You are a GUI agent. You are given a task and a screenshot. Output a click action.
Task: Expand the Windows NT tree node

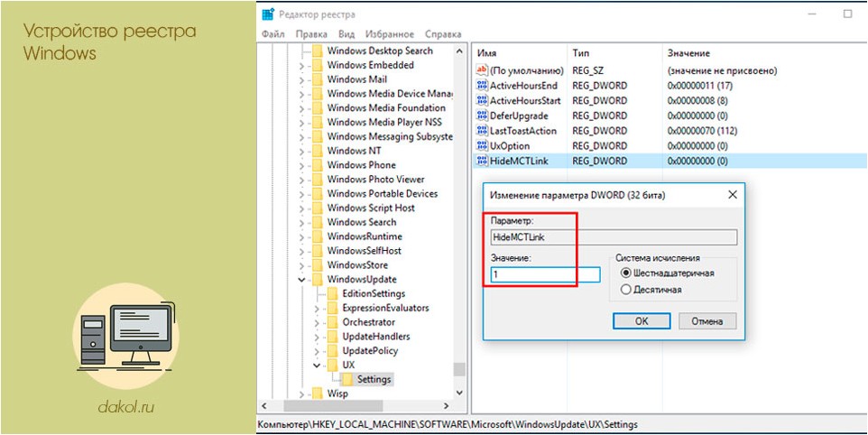(x=301, y=152)
